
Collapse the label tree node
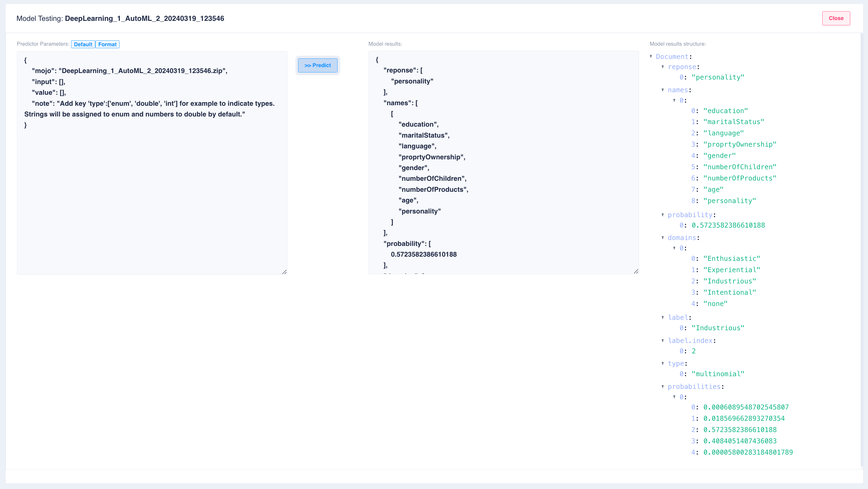click(663, 318)
